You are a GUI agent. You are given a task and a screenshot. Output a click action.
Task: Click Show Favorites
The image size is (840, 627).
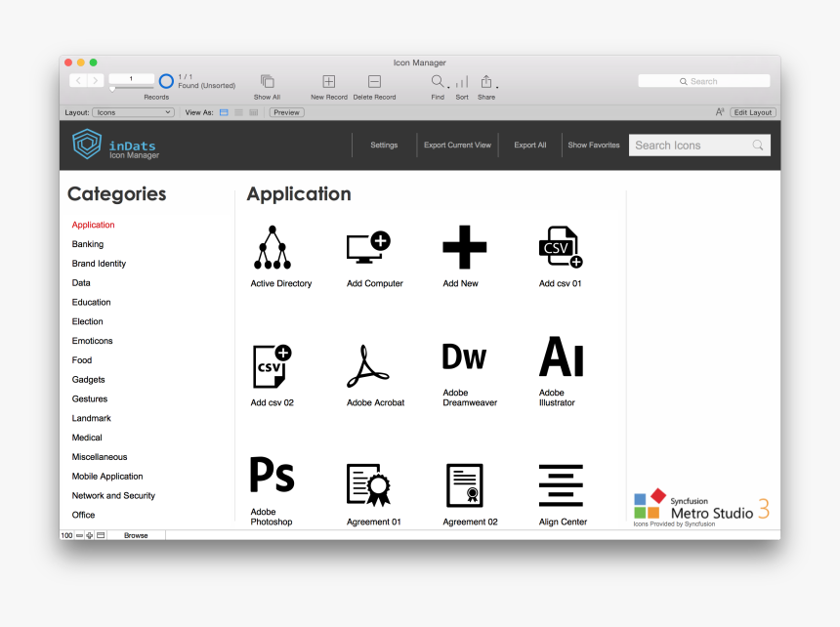[x=594, y=146]
